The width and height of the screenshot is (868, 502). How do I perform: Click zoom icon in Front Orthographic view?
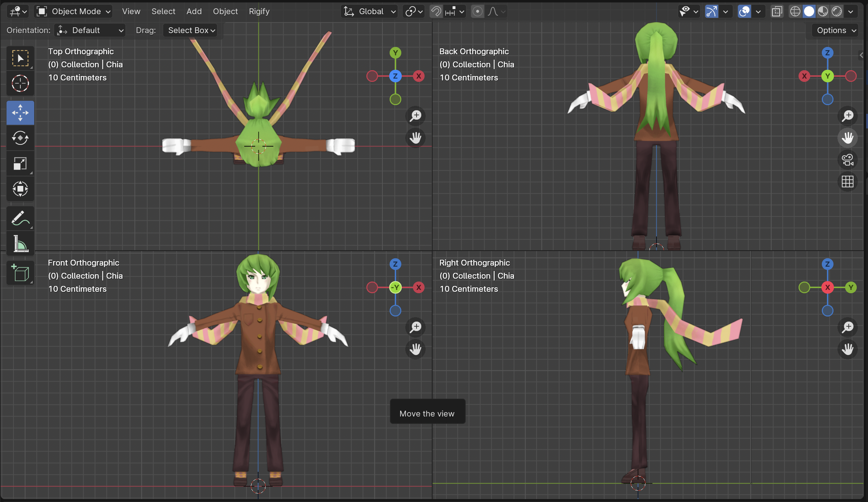(415, 327)
